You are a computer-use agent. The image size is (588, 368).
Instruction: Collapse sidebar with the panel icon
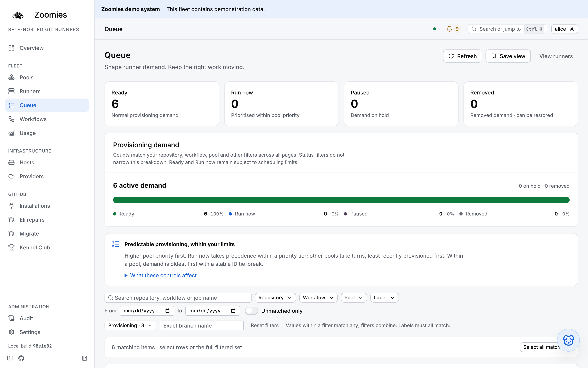point(85,358)
